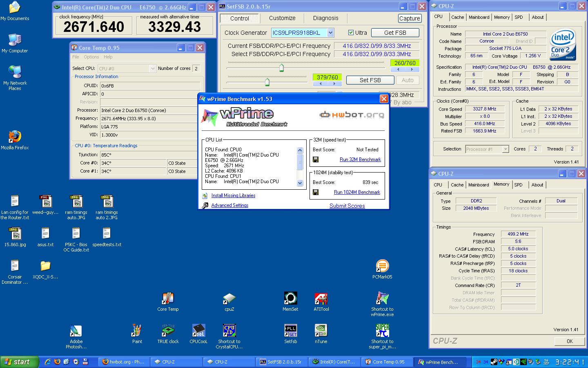This screenshot has width=588, height=368.
Task: Toggle Ultra checkbox in SetFSB
Action: pos(351,33)
